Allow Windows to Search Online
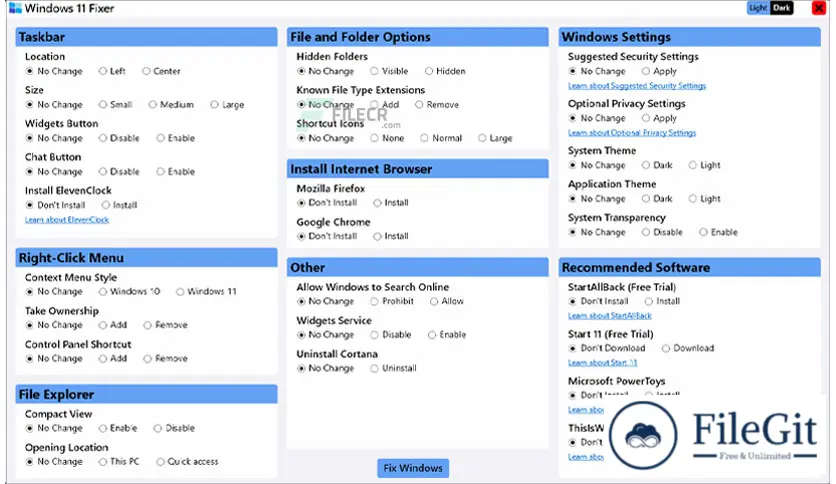 [x=447, y=302]
